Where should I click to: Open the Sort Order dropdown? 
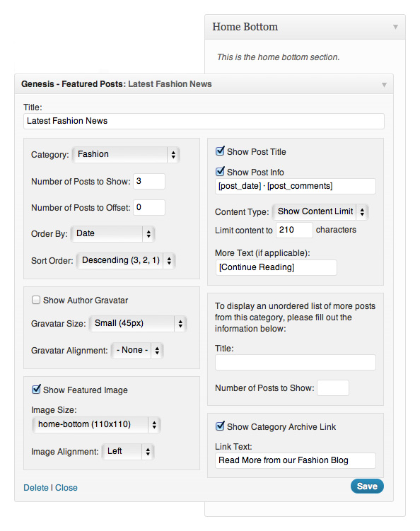click(126, 260)
